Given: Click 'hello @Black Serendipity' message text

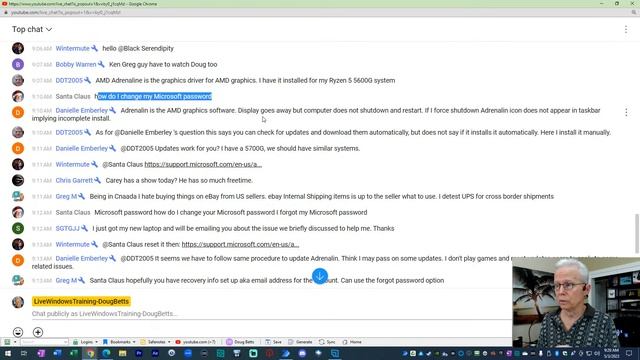Looking at the screenshot, I should tap(138, 49).
